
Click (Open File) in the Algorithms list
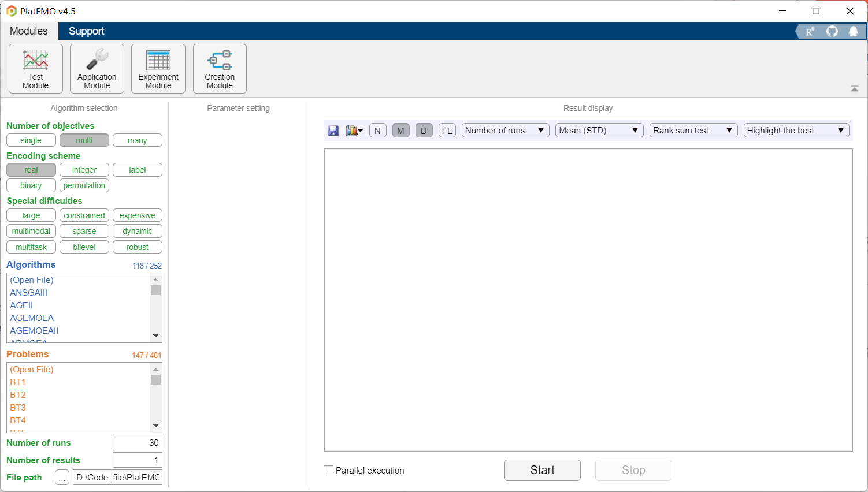pyautogui.click(x=79, y=280)
